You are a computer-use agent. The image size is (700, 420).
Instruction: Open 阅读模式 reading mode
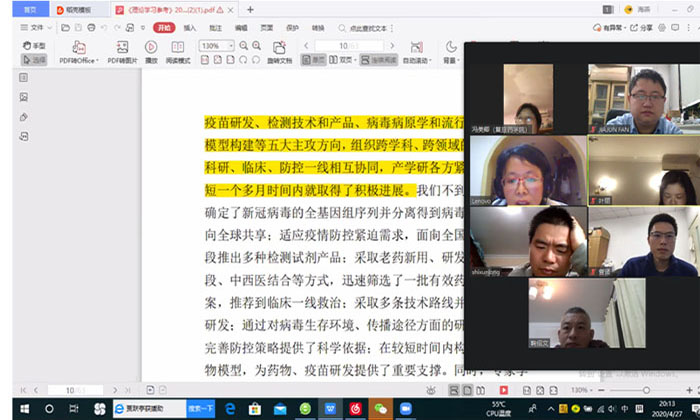point(177,47)
